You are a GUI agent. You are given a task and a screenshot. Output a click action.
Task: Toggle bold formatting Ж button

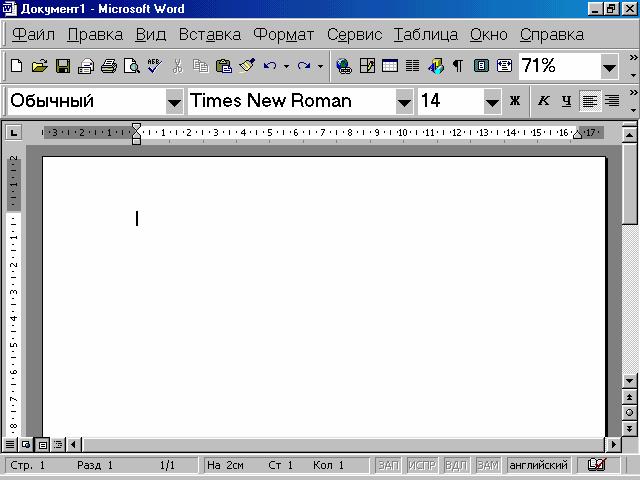[515, 100]
